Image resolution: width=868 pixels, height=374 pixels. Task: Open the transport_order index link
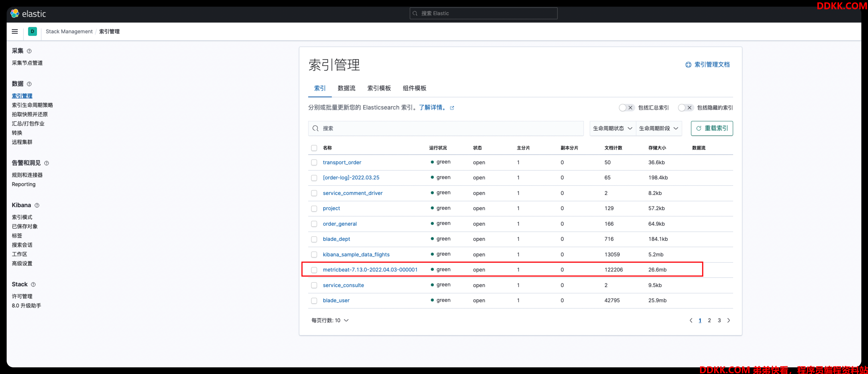(342, 163)
